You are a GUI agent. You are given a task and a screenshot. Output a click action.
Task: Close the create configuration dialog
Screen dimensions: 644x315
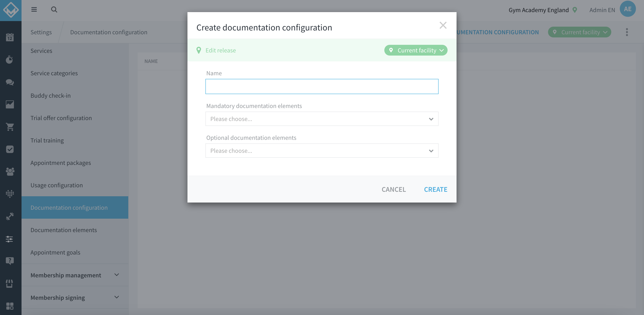click(443, 25)
